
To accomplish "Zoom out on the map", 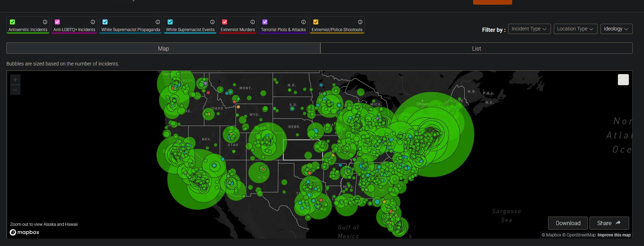I will click(x=15, y=90).
